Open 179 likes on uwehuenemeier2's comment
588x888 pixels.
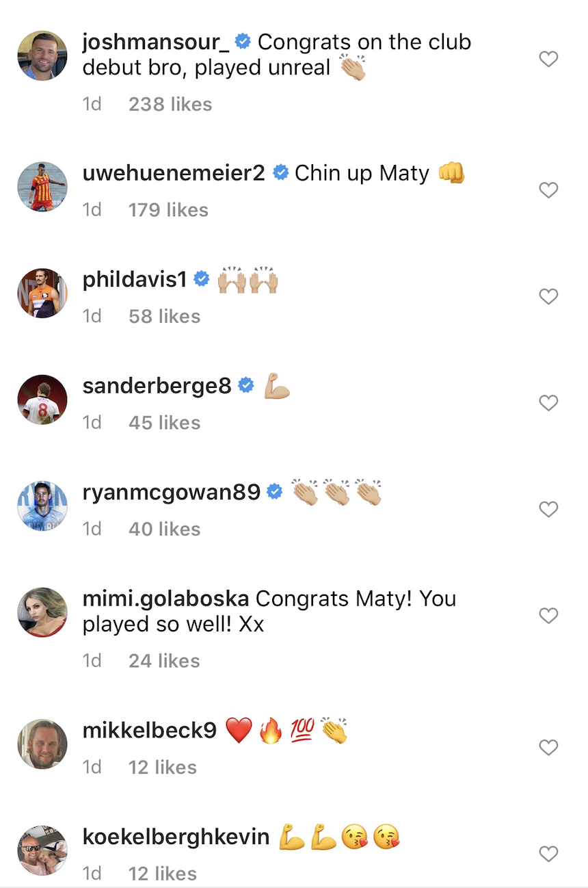pyautogui.click(x=168, y=210)
